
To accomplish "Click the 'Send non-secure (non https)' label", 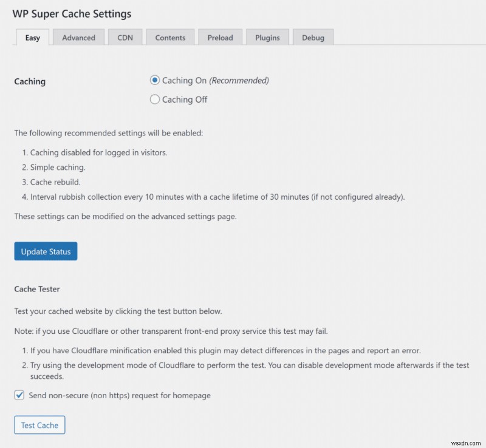I will click(118, 395).
